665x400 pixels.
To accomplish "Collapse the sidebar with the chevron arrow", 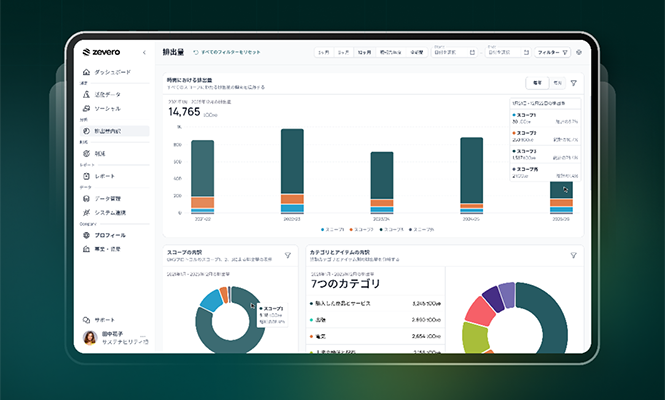I will tap(145, 51).
